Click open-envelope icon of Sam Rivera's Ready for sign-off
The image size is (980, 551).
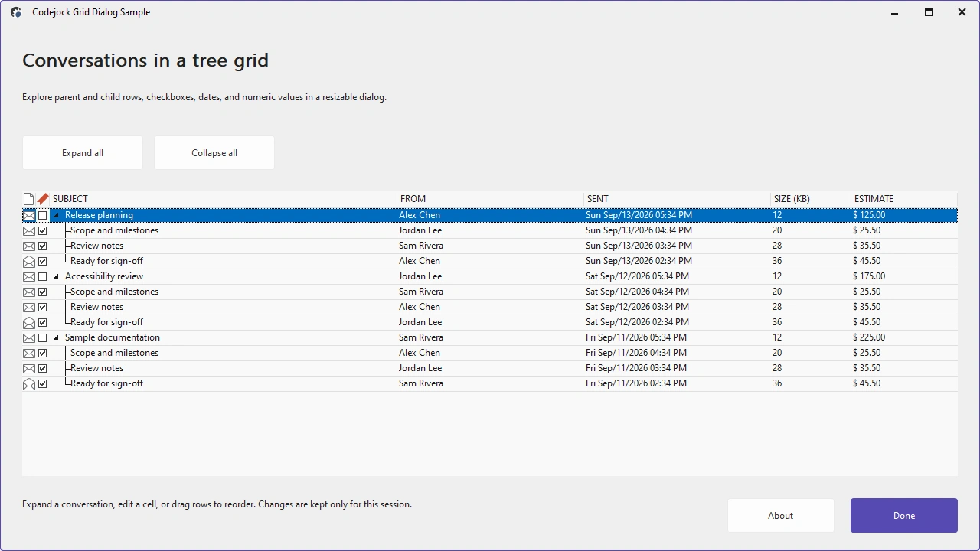pos(29,384)
